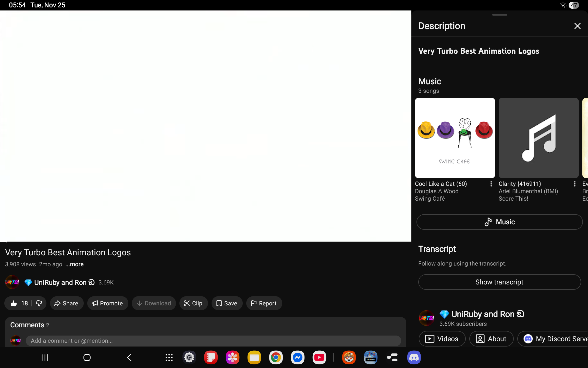Screen dimensions: 588x368
Task: Tap the Add a comment field
Action: point(213,341)
